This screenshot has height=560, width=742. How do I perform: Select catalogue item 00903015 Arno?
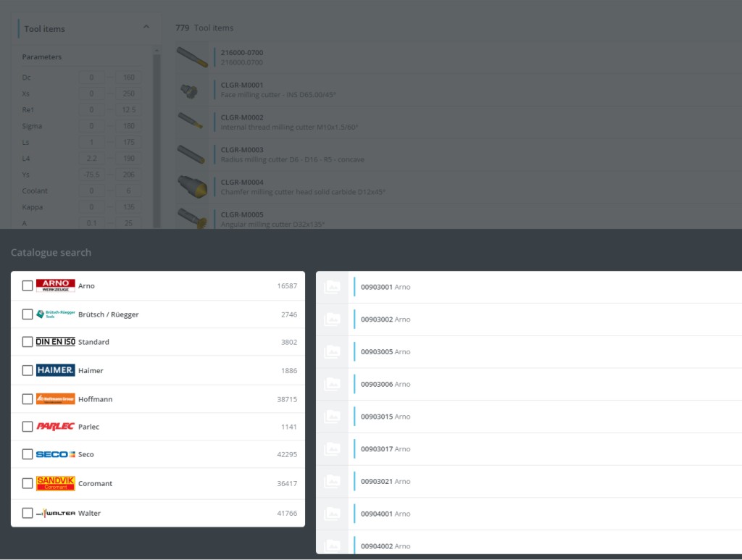click(529, 417)
